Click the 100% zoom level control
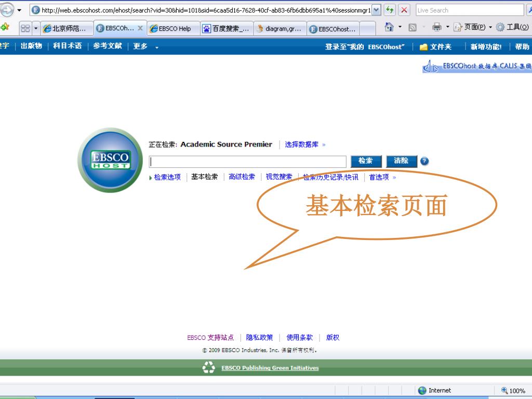This screenshot has width=532, height=399. [513, 391]
